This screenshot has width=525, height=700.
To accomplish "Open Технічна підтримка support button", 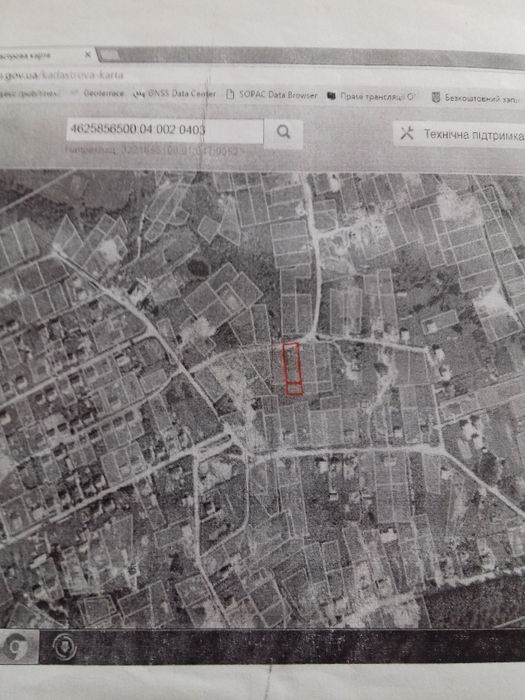I will tap(459, 134).
